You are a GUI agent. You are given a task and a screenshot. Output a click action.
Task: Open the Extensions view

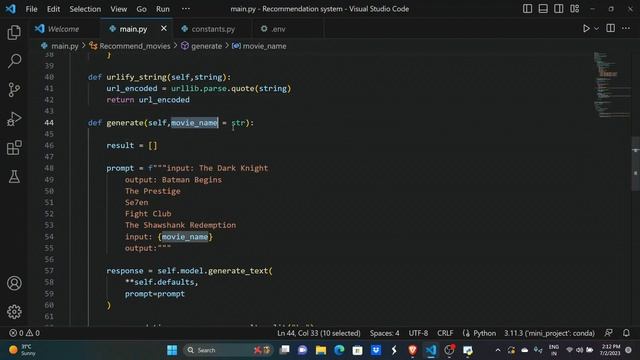tap(14, 148)
